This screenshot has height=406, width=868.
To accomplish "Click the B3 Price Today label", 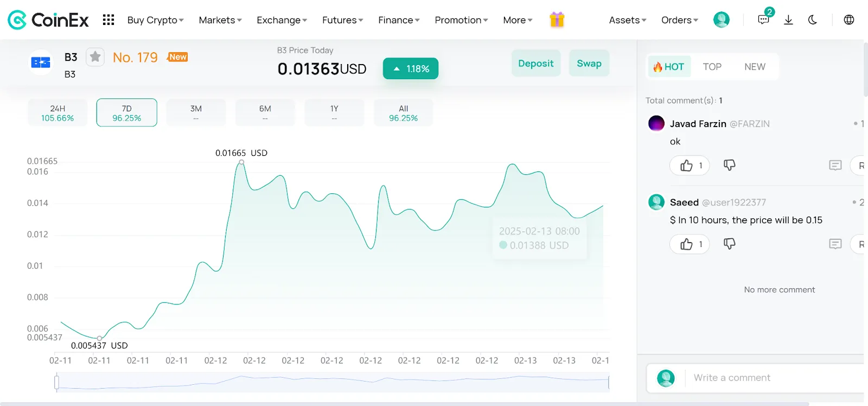I will (305, 50).
